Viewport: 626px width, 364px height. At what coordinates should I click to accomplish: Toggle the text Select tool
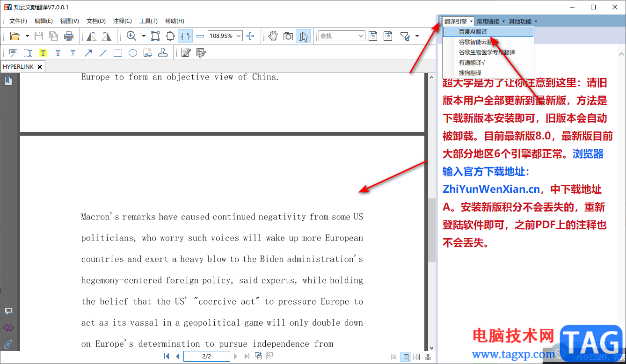point(303,36)
